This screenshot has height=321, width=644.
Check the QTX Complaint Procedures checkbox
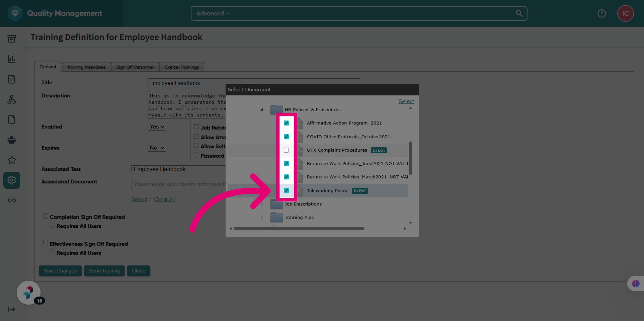(286, 150)
